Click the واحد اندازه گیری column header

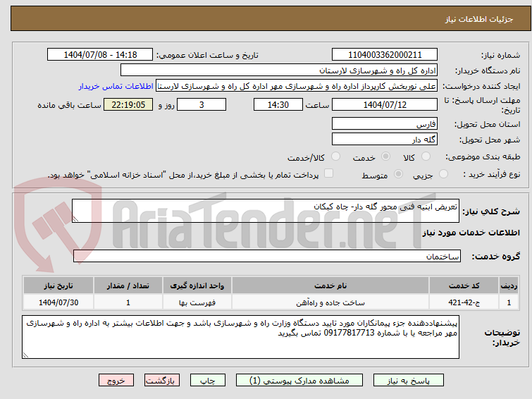(x=197, y=286)
